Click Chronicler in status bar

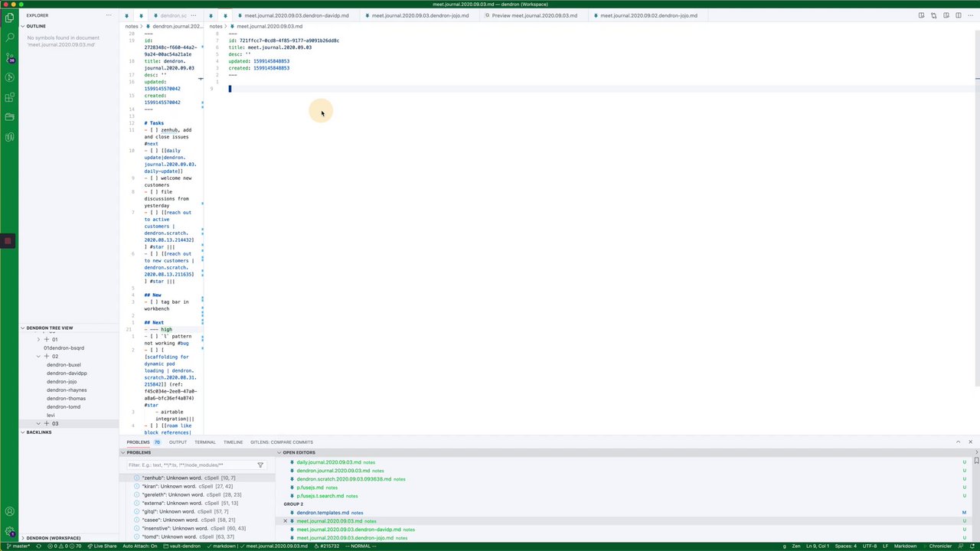[x=940, y=546]
